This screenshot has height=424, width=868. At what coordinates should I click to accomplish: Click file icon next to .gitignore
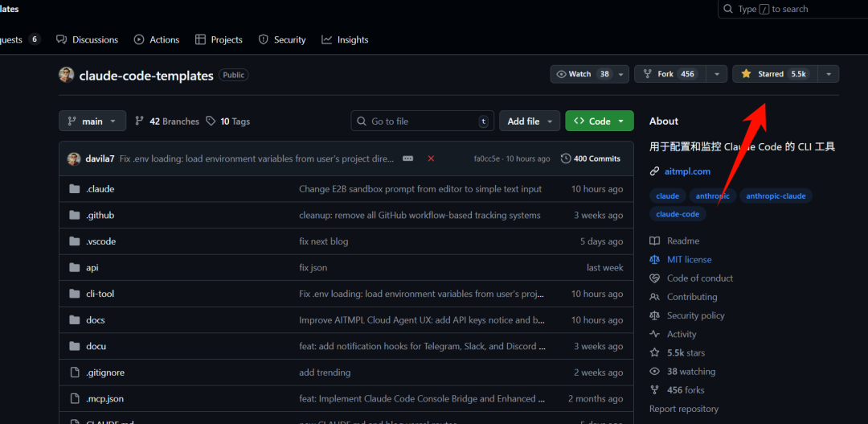click(x=75, y=373)
